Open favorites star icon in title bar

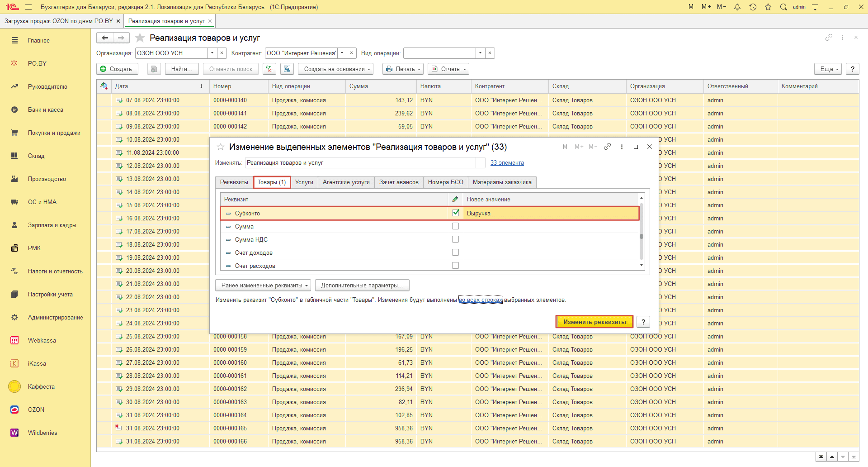coord(768,7)
